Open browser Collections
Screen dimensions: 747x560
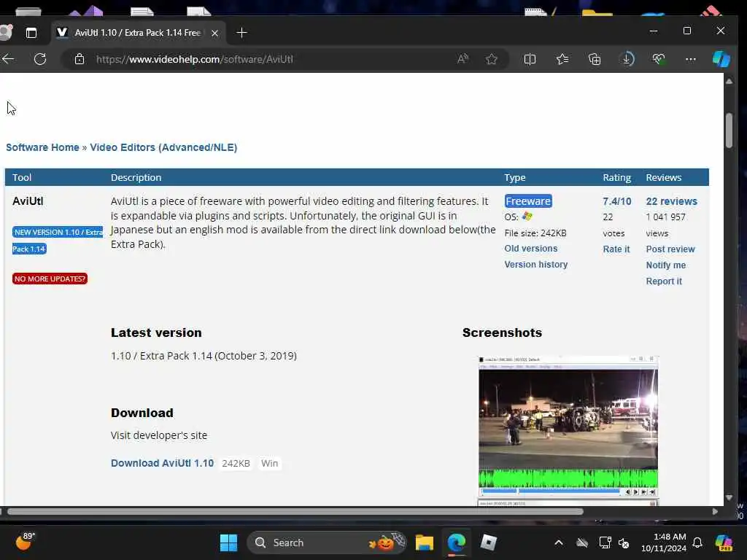595,59
